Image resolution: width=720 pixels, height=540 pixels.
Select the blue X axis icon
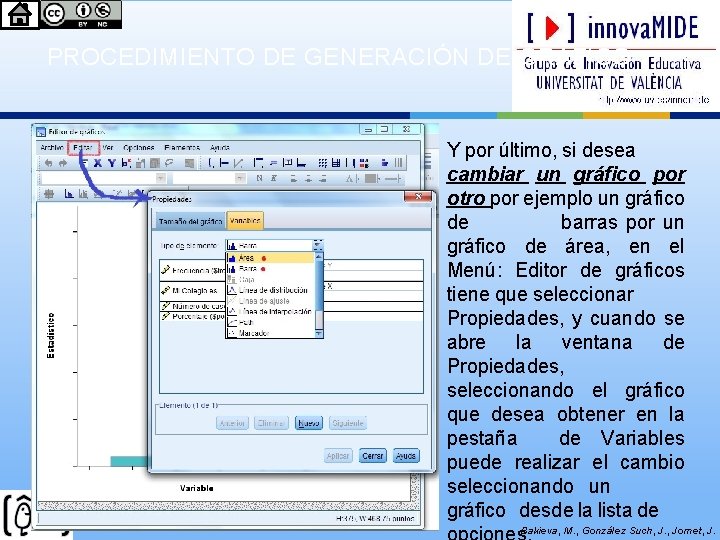pos(97,163)
